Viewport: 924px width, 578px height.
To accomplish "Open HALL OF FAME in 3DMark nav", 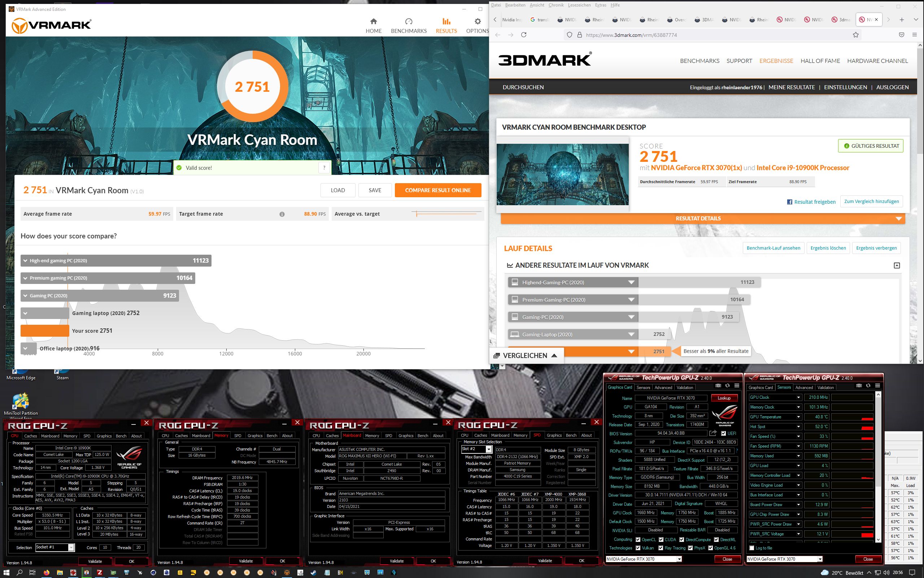I will (820, 61).
